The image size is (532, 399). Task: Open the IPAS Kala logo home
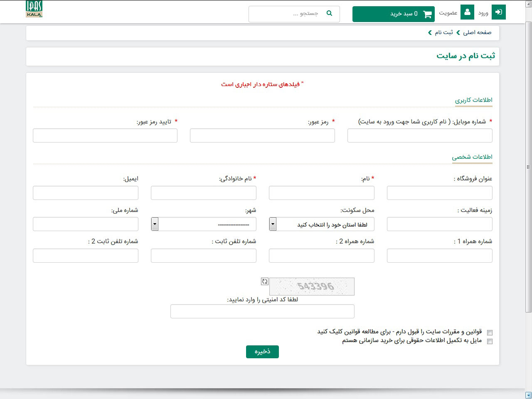click(x=34, y=9)
